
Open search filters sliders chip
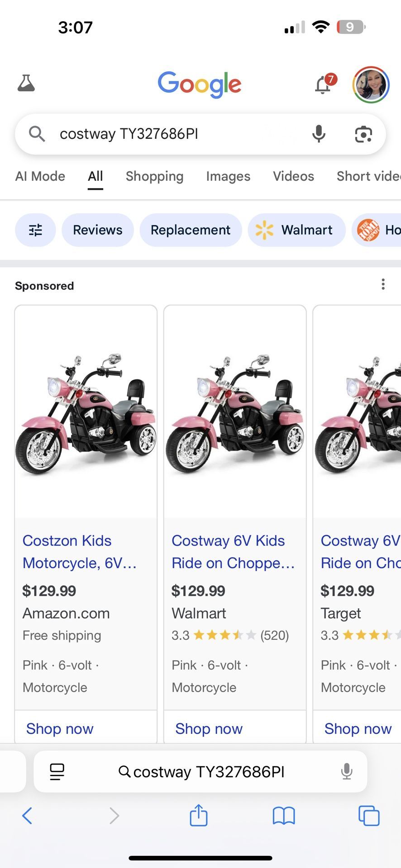point(35,230)
